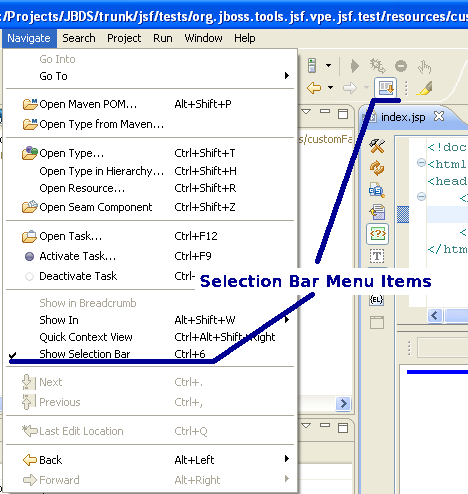Open the Help menu

tap(245, 38)
